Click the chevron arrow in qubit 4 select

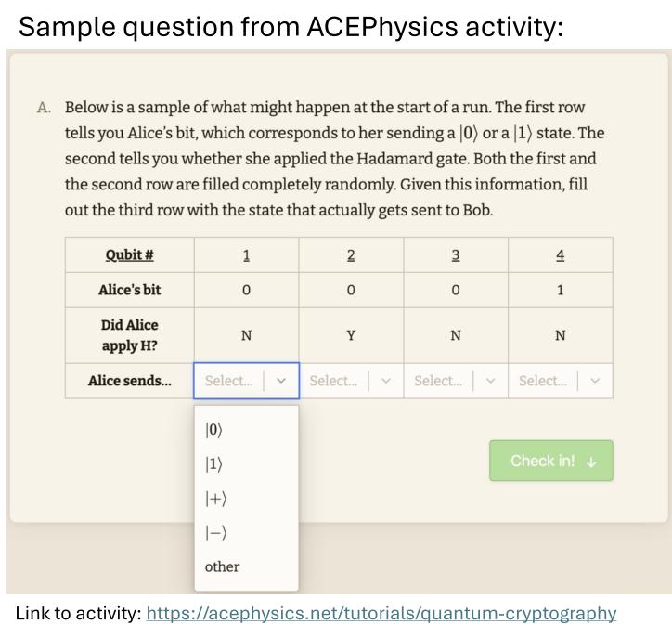coord(595,381)
